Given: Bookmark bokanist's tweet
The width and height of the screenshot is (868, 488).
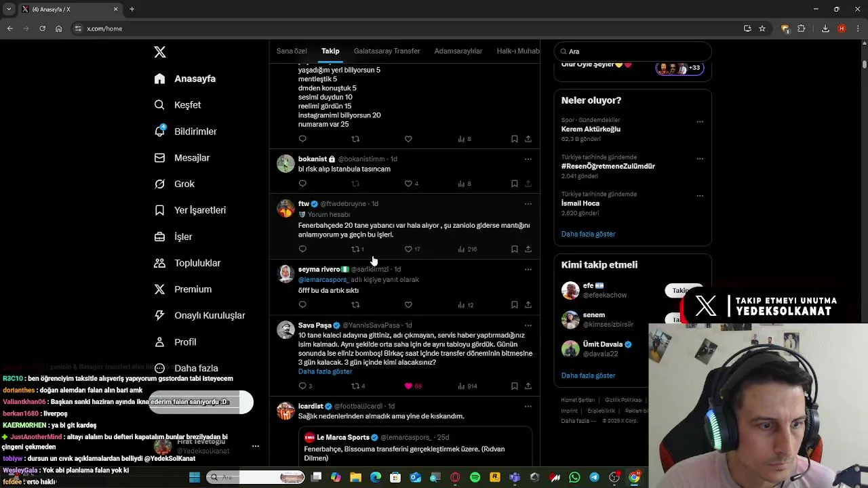Looking at the screenshot, I should (x=515, y=184).
